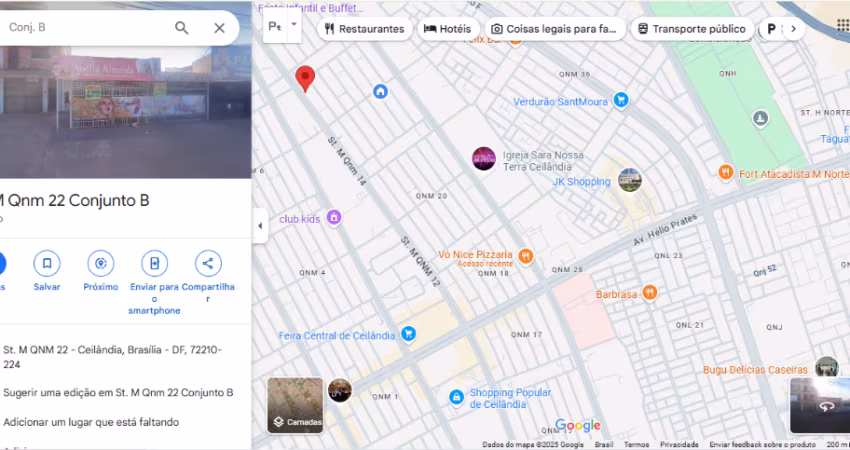Click the park monument marker in green area
Viewport: 850px width, 450px height.
(760, 118)
